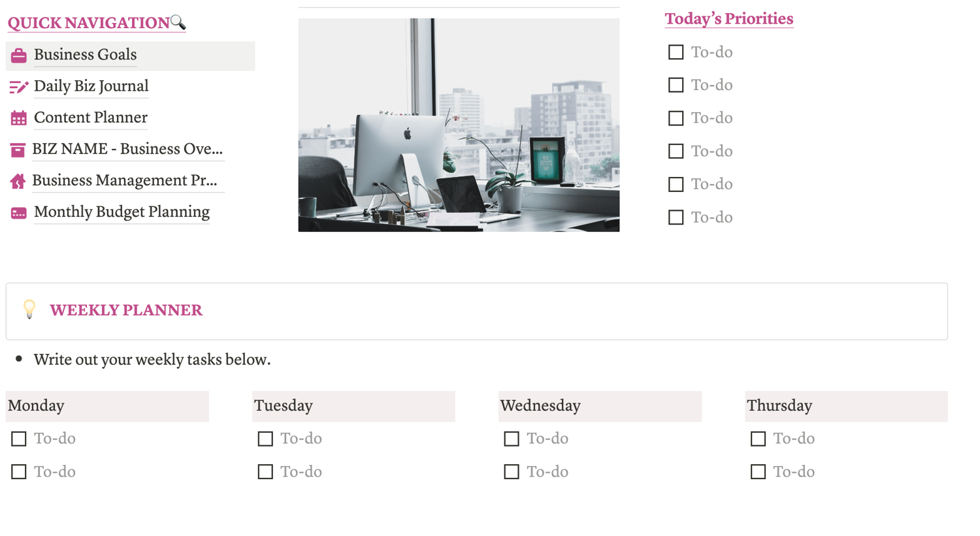Image resolution: width=980 pixels, height=536 pixels.
Task: Click the card icon beside Monthly Budget Planning
Action: point(18,213)
